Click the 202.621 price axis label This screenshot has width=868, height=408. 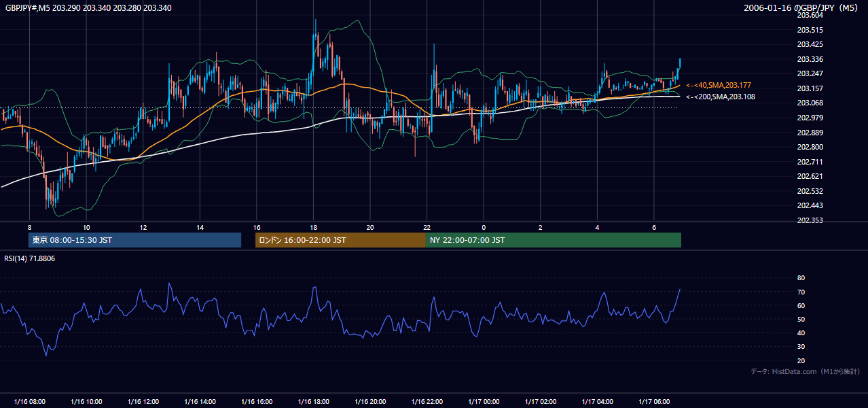[x=810, y=176]
